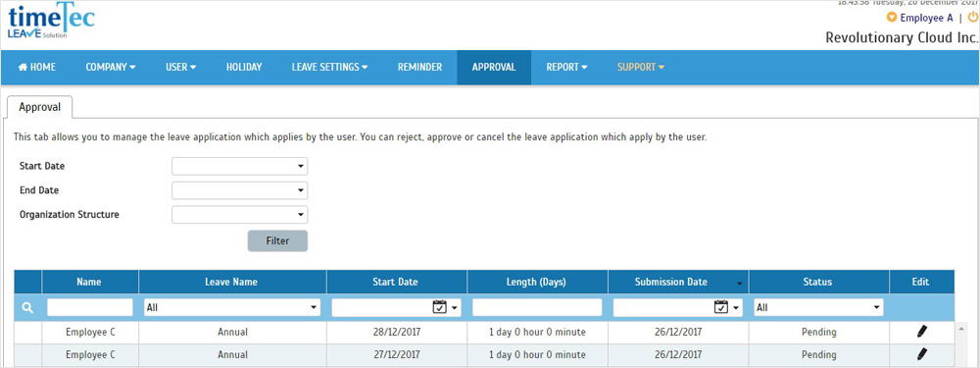Click the power logout icon
This screenshot has width=980, height=368.
click(973, 17)
